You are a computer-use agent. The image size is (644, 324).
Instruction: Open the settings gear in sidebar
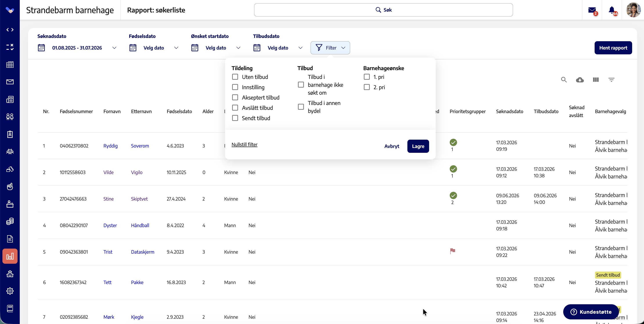[10, 291]
